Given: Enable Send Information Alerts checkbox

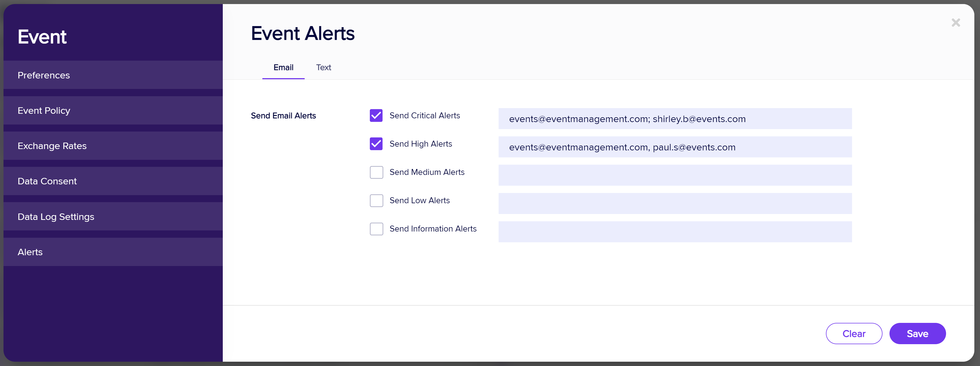Looking at the screenshot, I should [376, 229].
